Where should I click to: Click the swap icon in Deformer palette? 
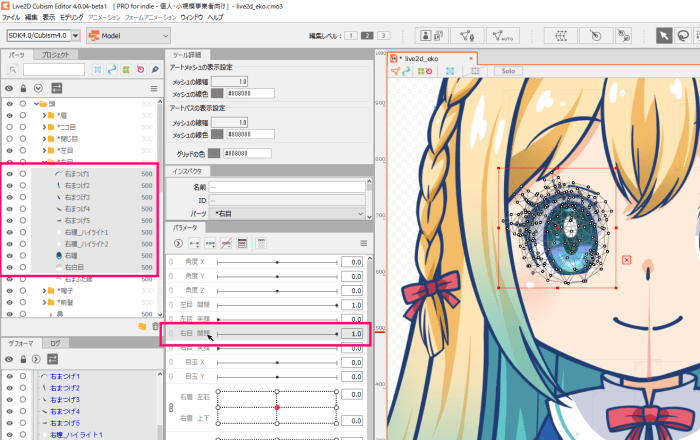pos(52,359)
